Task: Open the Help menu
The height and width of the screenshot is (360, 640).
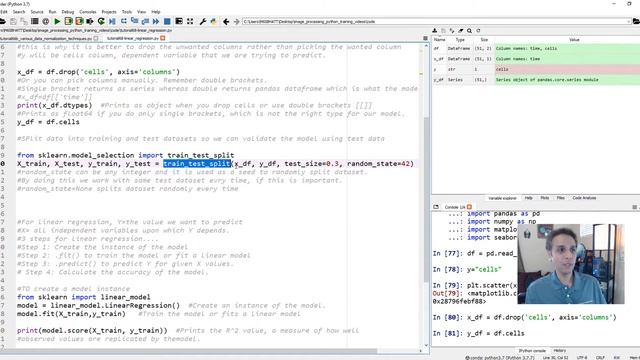Action: coord(156,12)
